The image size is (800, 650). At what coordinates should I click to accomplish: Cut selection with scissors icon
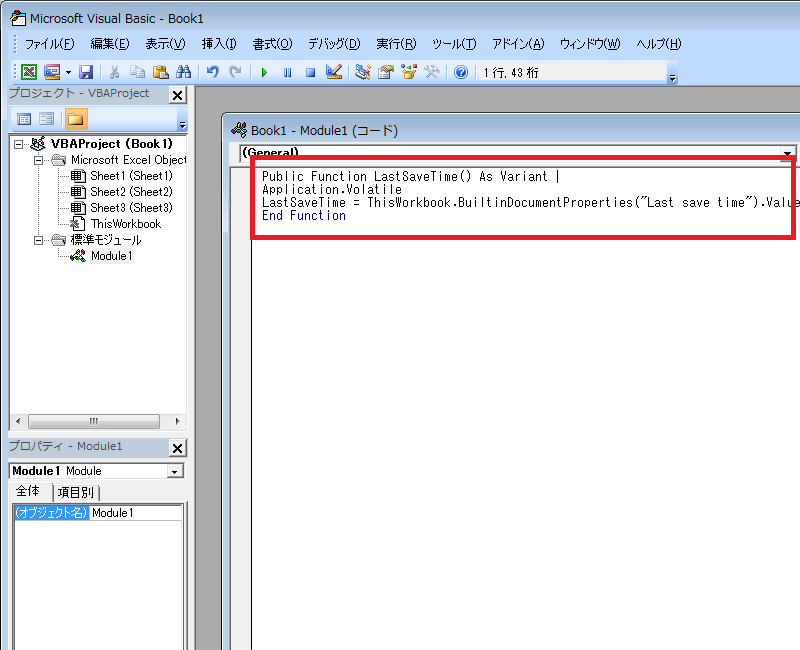point(114,72)
